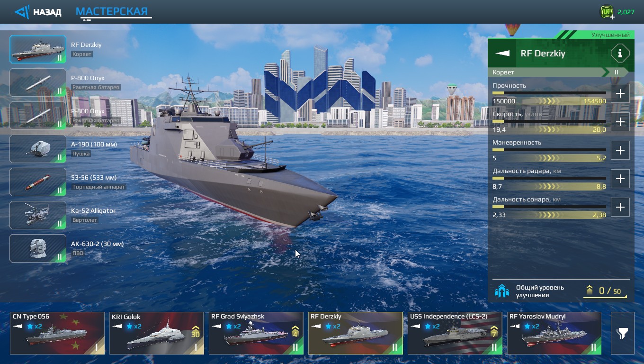644x364 pixels.
Task: Click the Торпедный аппарат label
Action: tap(98, 187)
